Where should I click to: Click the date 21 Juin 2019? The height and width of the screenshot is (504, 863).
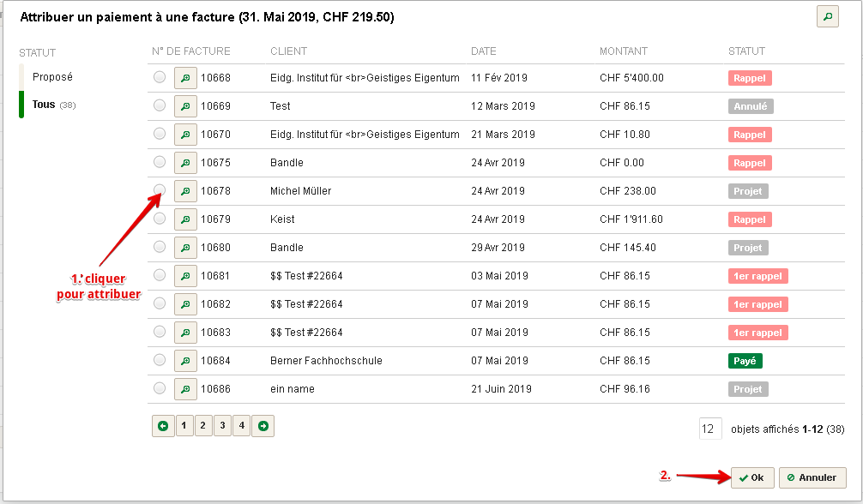(501, 389)
